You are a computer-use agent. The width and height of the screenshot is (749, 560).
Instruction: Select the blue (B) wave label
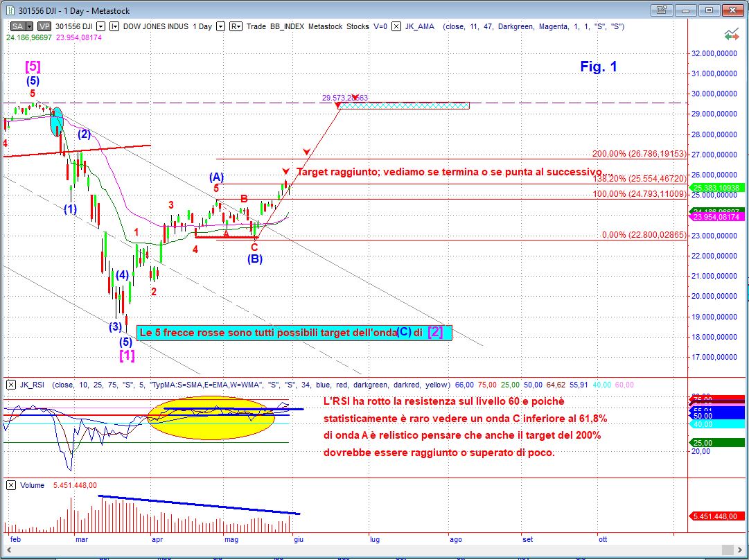254,259
